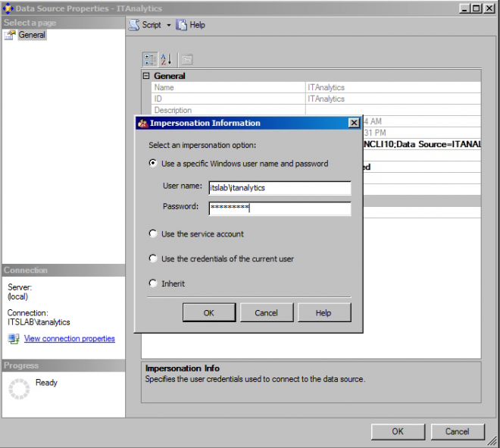
Task: Cancel the Impersonation Information dialog
Action: (267, 312)
